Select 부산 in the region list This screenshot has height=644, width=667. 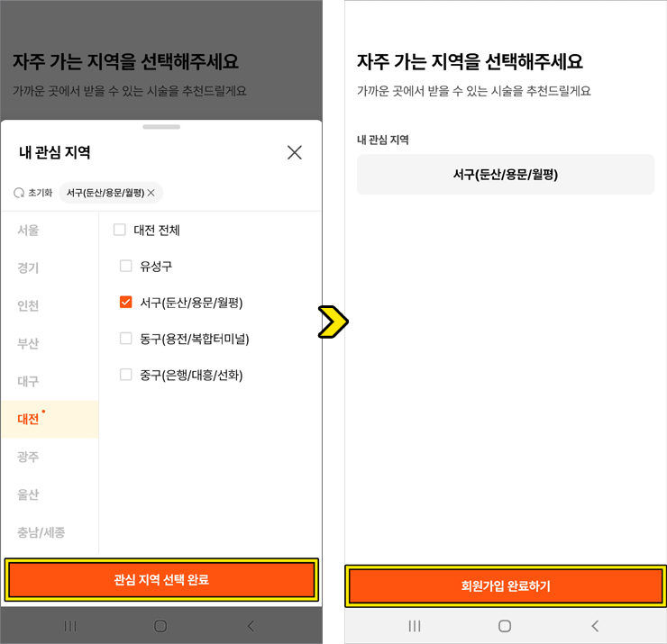point(29,344)
